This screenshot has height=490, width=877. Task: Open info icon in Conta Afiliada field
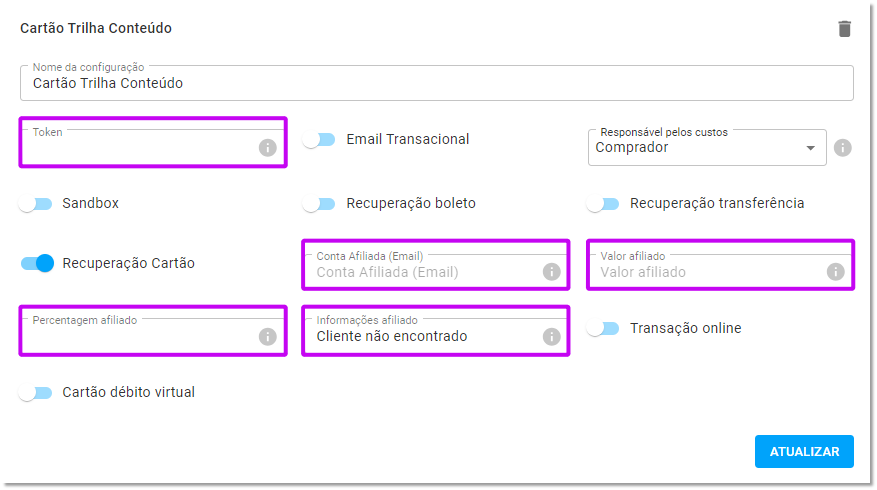(551, 272)
